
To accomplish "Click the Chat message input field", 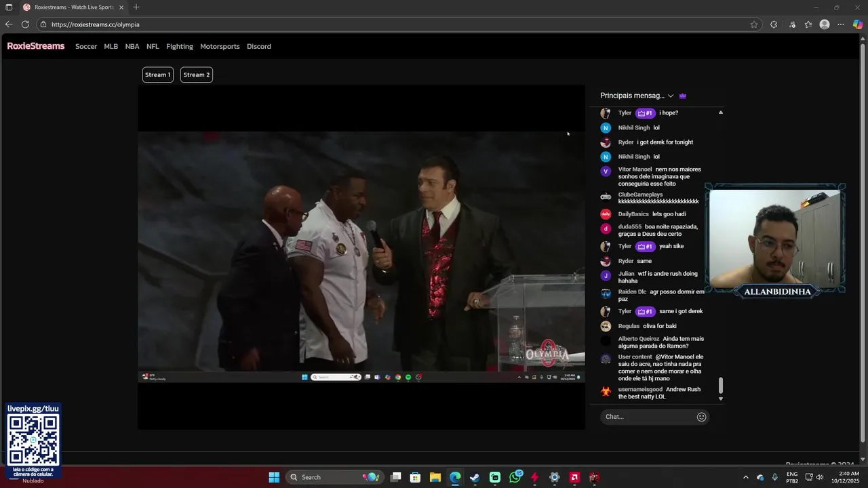I will coord(647,417).
